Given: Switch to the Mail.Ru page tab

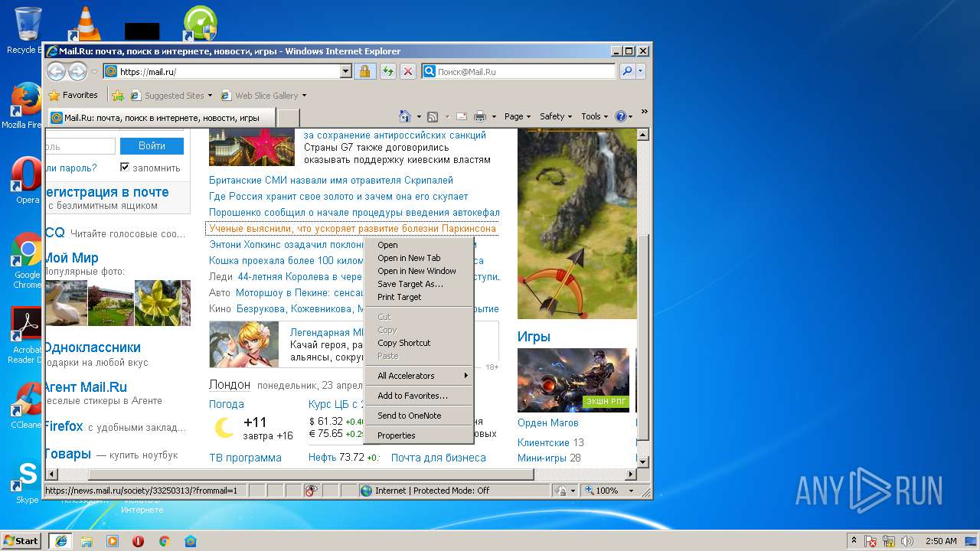Looking at the screenshot, I should click(161, 118).
